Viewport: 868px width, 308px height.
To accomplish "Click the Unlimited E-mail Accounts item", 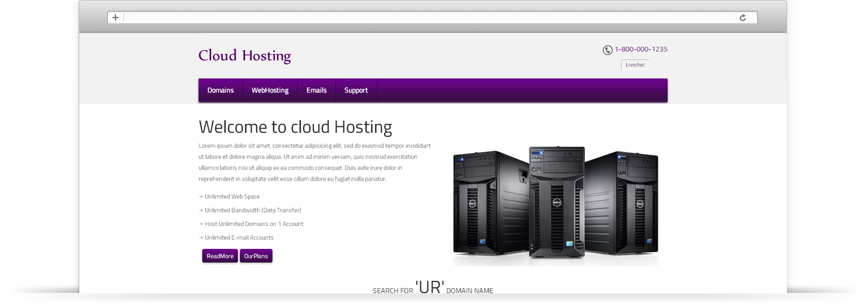I will [x=239, y=238].
